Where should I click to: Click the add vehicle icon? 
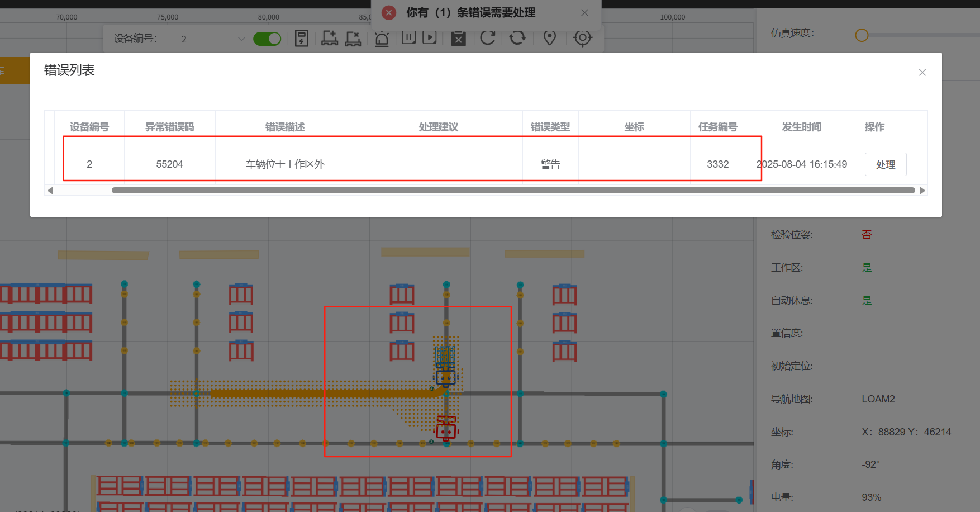pyautogui.click(x=330, y=39)
